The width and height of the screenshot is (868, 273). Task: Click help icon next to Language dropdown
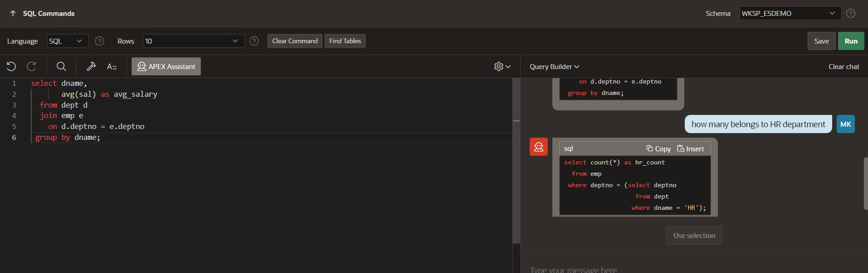coord(99,41)
